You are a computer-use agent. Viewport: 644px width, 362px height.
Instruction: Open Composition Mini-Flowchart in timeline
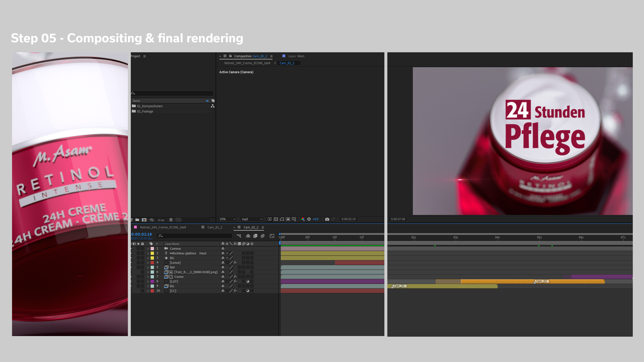tap(239, 236)
